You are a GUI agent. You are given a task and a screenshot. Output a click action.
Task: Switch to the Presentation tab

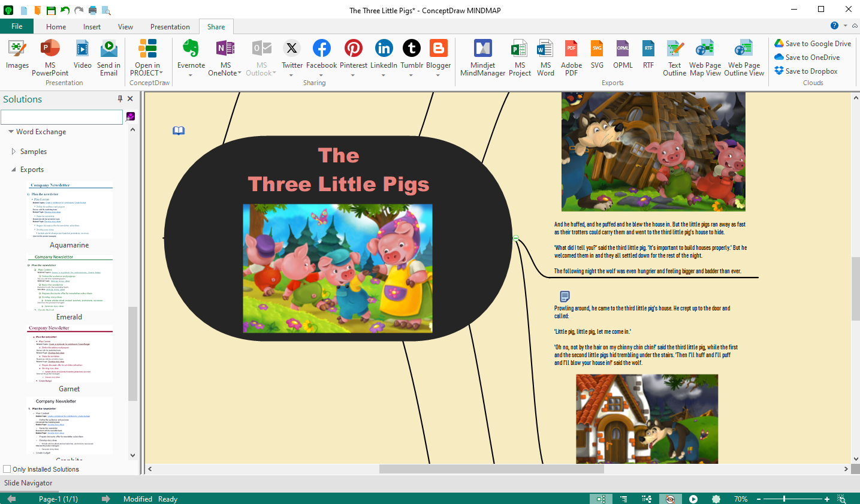(170, 26)
